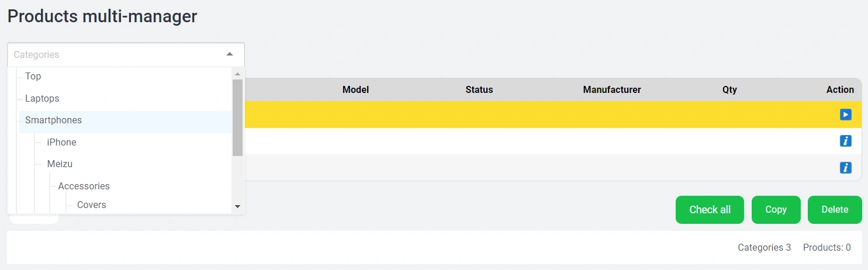Click the Status column header

479,90
